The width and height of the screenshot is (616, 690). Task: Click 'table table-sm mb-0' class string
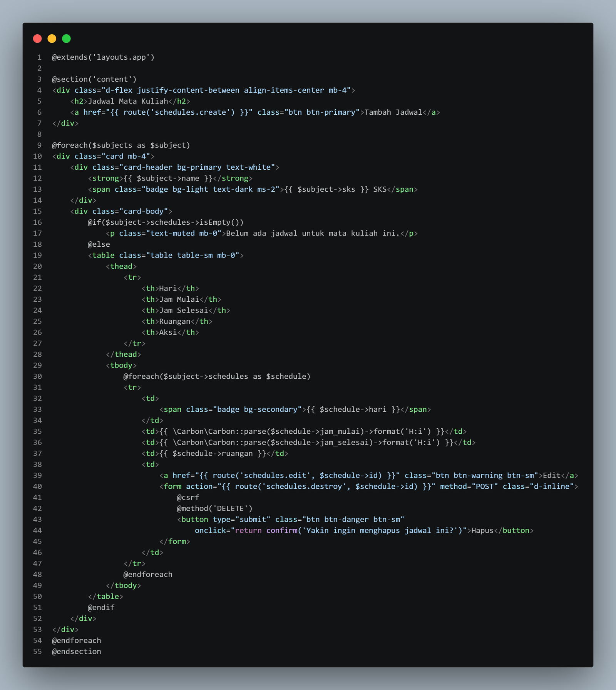click(192, 256)
